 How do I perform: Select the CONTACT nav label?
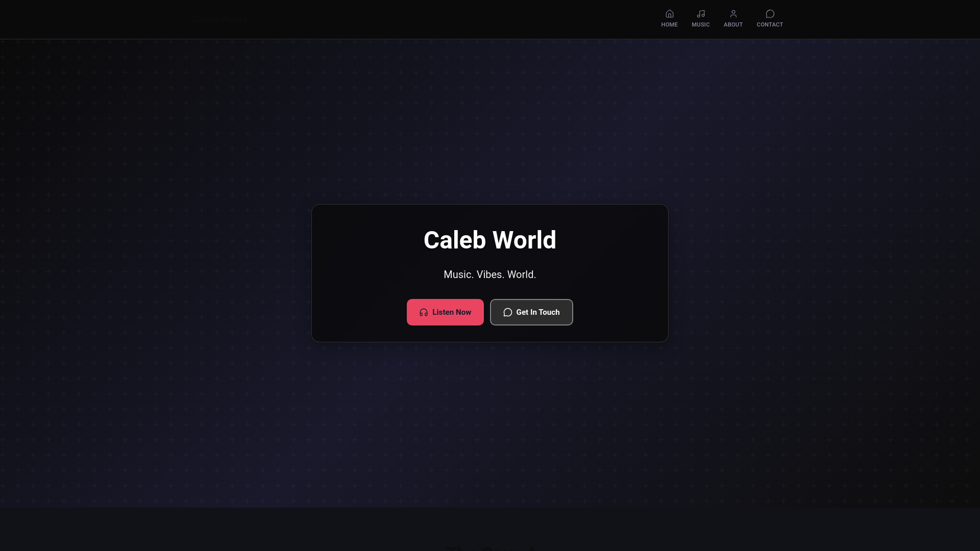click(x=770, y=24)
